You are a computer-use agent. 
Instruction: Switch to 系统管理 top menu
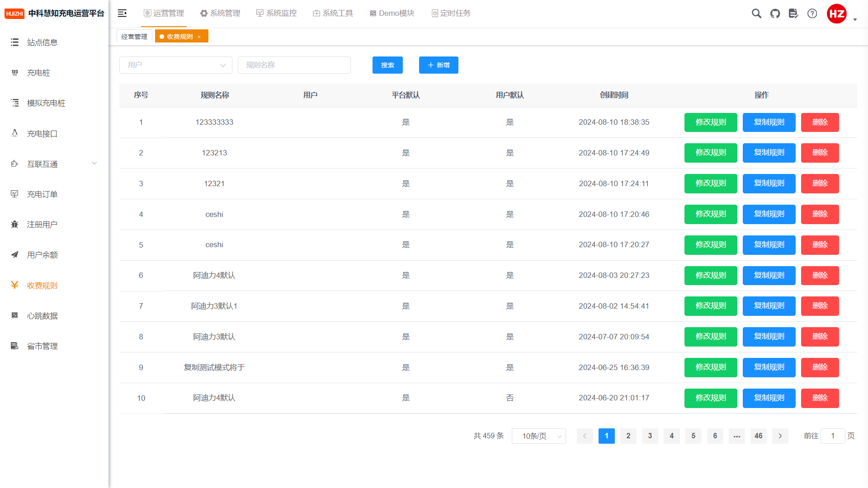[x=220, y=14]
